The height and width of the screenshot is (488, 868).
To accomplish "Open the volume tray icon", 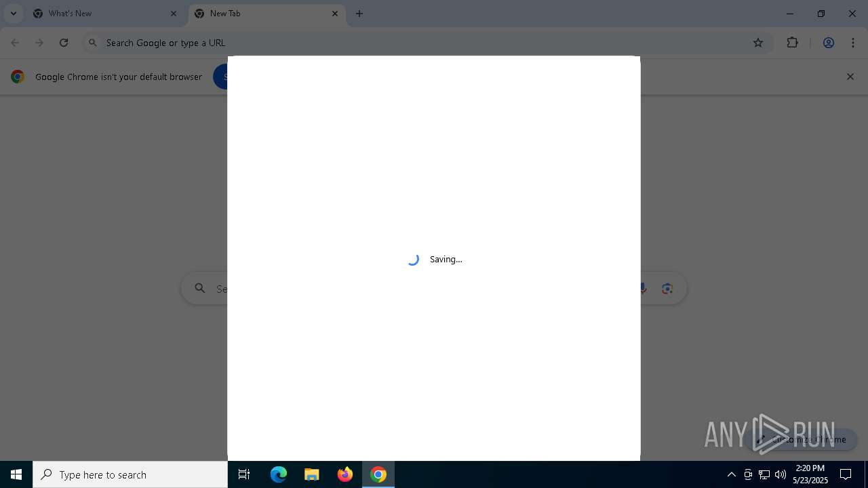I will [x=781, y=474].
